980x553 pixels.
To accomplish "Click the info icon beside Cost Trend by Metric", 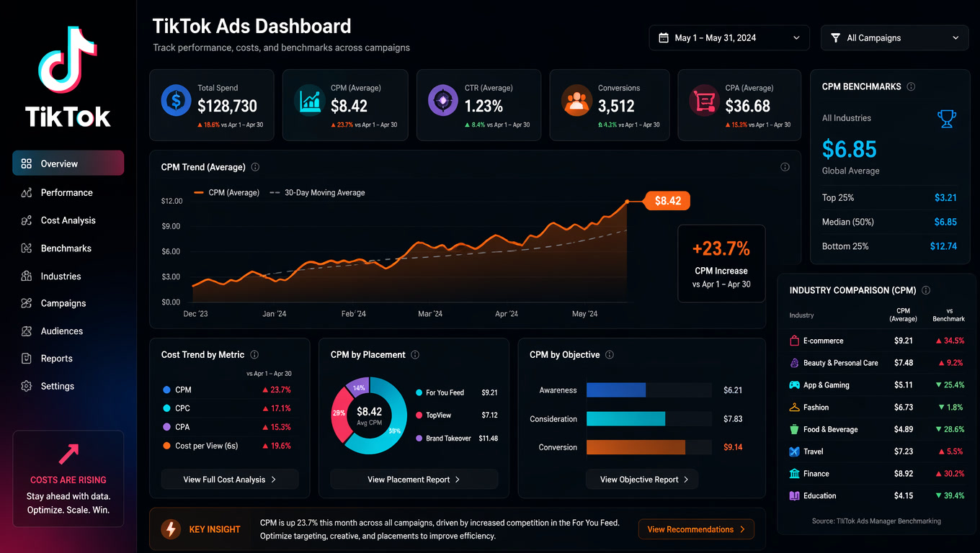I will tap(254, 354).
